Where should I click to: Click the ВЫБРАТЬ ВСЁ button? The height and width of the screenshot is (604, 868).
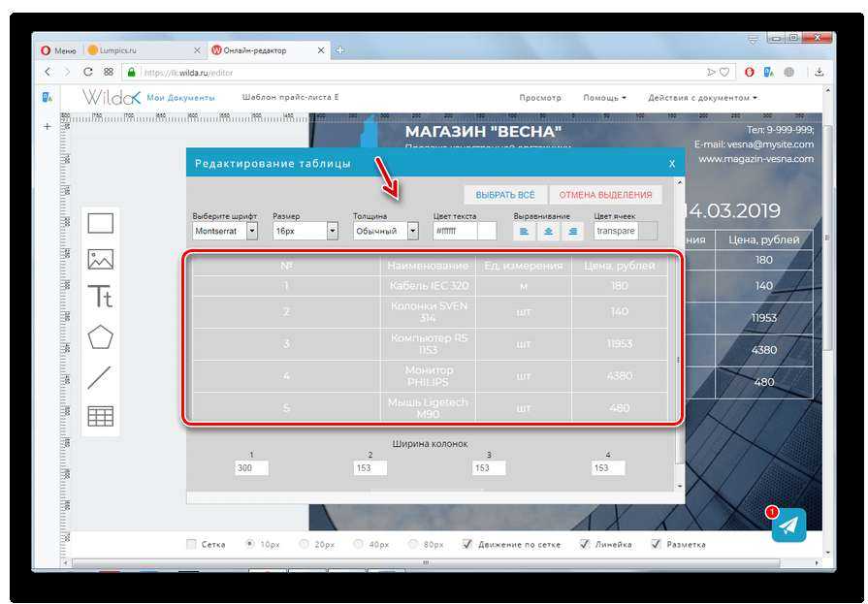click(x=504, y=195)
